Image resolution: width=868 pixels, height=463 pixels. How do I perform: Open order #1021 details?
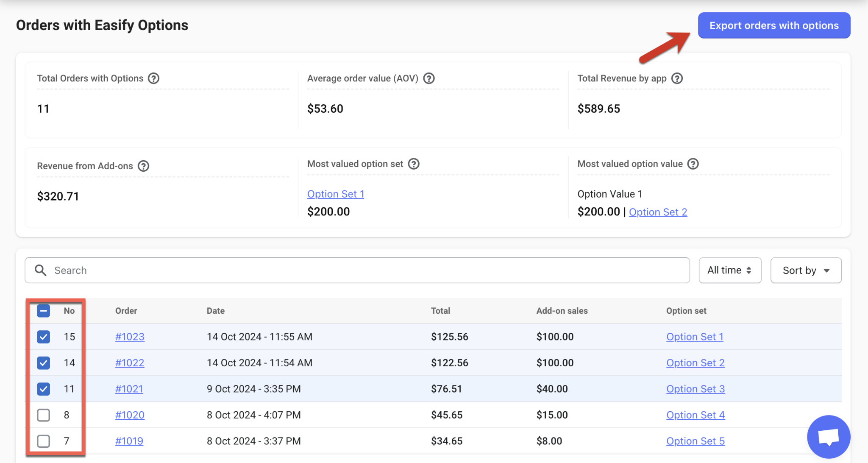coord(129,388)
